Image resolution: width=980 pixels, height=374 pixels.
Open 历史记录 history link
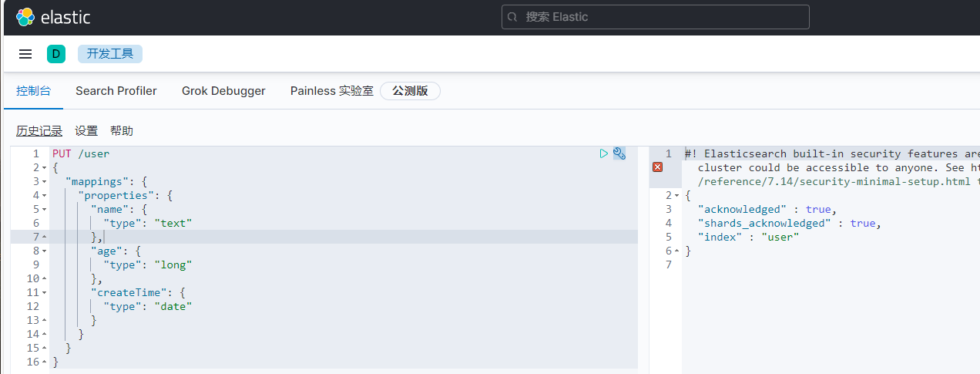pyautogui.click(x=39, y=131)
